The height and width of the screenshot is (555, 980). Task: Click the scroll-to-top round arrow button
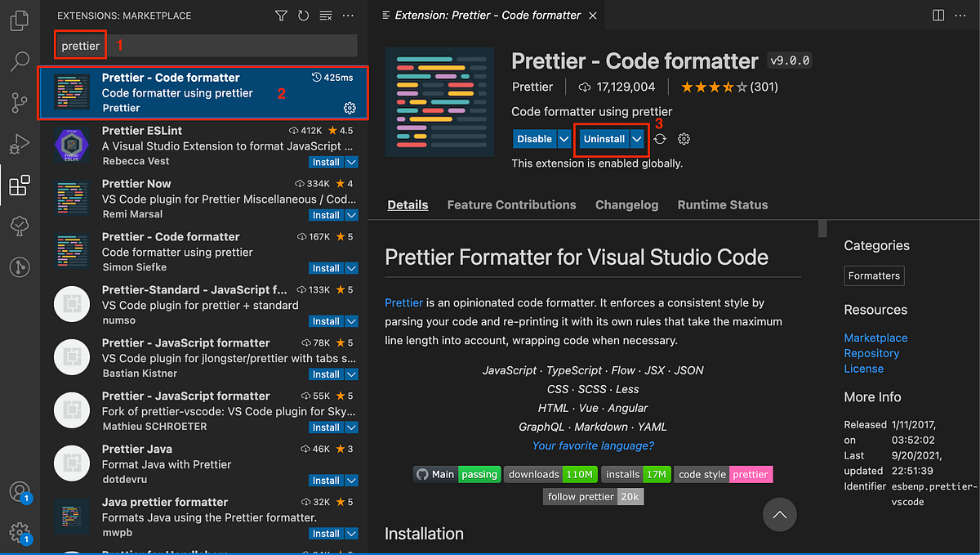pos(780,514)
